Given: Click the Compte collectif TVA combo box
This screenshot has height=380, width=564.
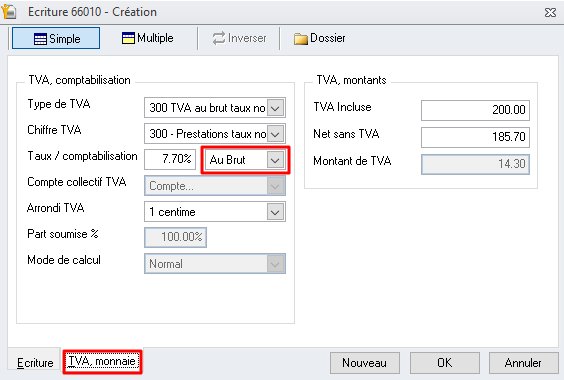Looking at the screenshot, I should pyautogui.click(x=215, y=186).
